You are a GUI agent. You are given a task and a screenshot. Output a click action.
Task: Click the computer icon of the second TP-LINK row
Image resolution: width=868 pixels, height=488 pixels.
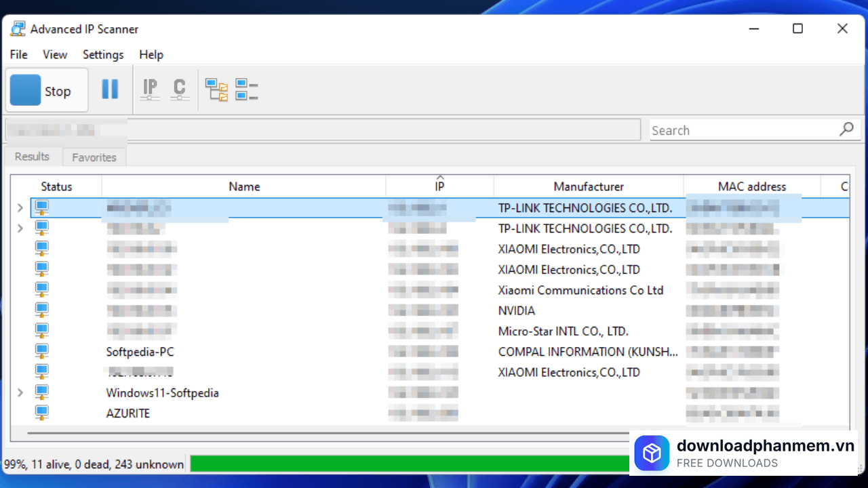coord(42,228)
